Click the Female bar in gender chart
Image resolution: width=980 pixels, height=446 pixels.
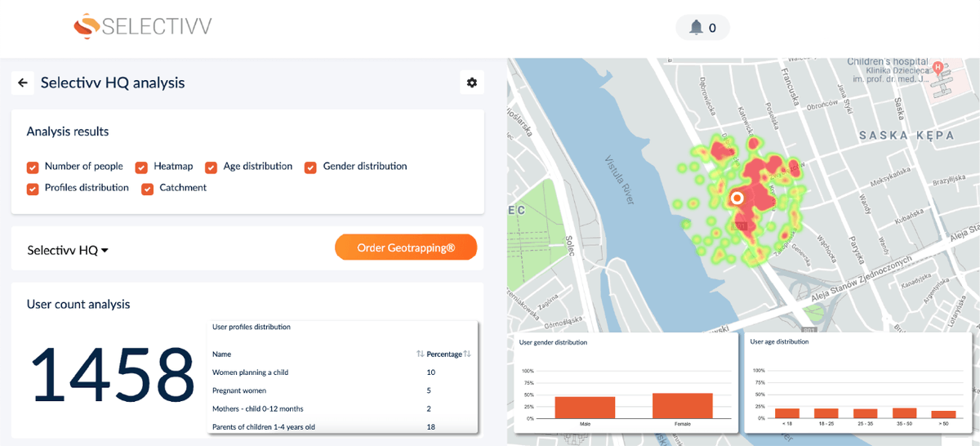pyautogui.click(x=683, y=405)
